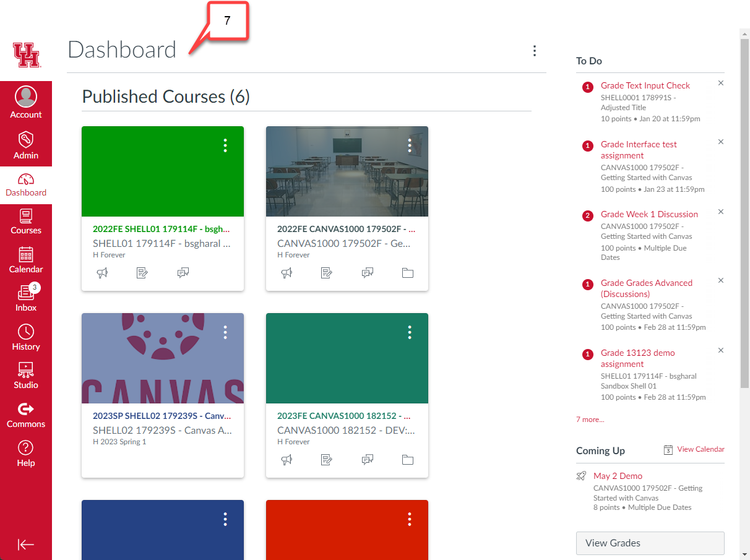This screenshot has width=750, height=560.
Task: Open Assignments for 2022FE CANVAS1000 179502F
Action: tap(327, 273)
